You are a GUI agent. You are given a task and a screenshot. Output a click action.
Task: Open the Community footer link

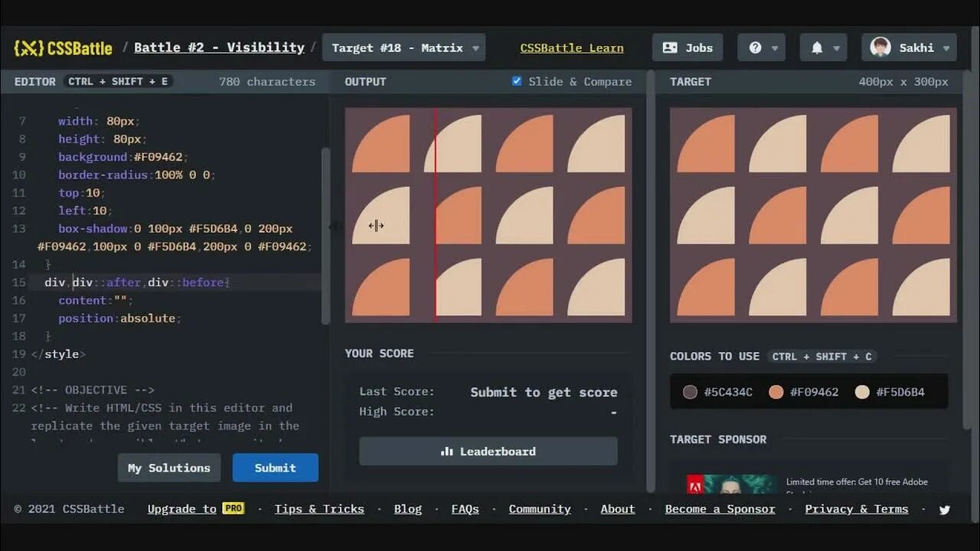[540, 509]
